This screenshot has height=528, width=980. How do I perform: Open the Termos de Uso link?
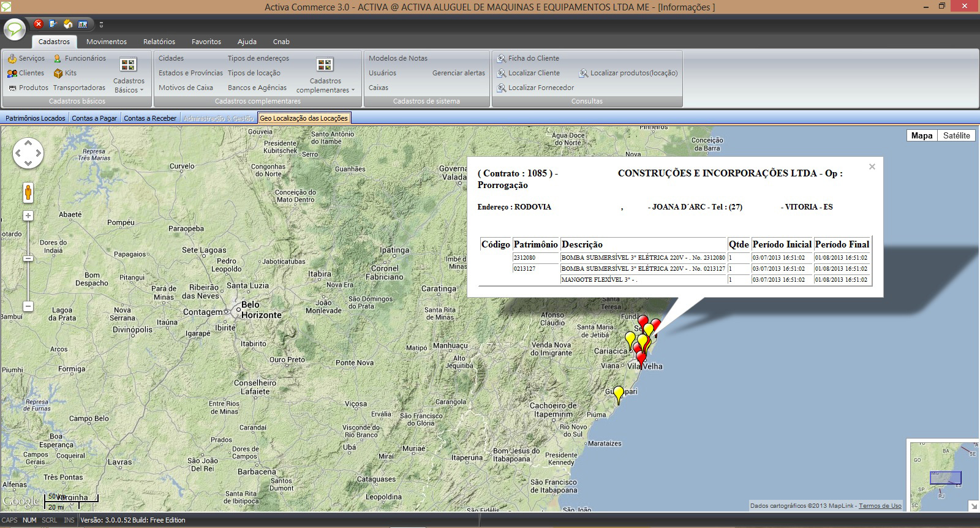pyautogui.click(x=880, y=505)
